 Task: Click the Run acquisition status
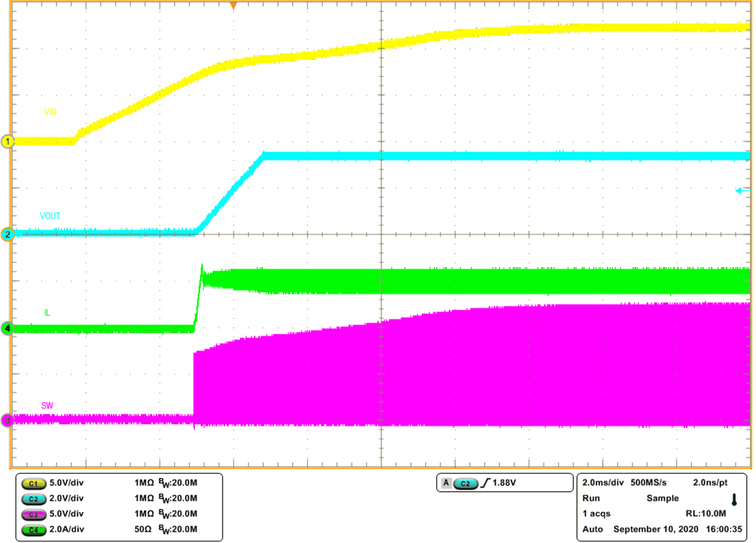coord(590,498)
